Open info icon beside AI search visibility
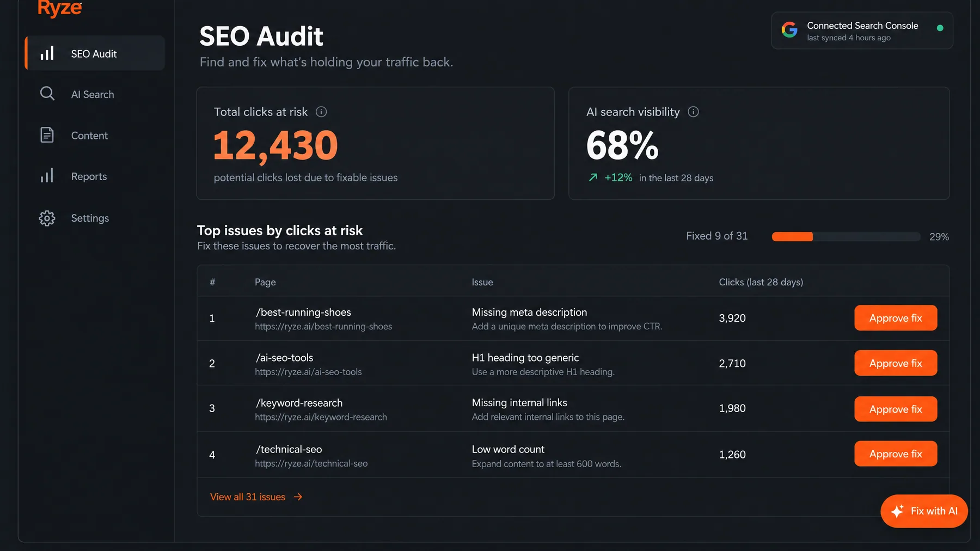Screen dimensions: 980x551 pyautogui.click(x=693, y=112)
